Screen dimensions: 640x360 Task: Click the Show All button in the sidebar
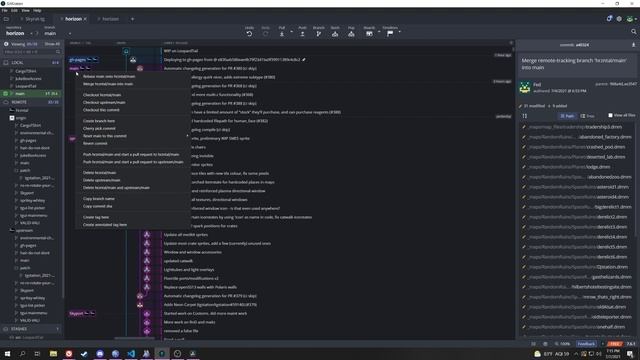(52, 44)
